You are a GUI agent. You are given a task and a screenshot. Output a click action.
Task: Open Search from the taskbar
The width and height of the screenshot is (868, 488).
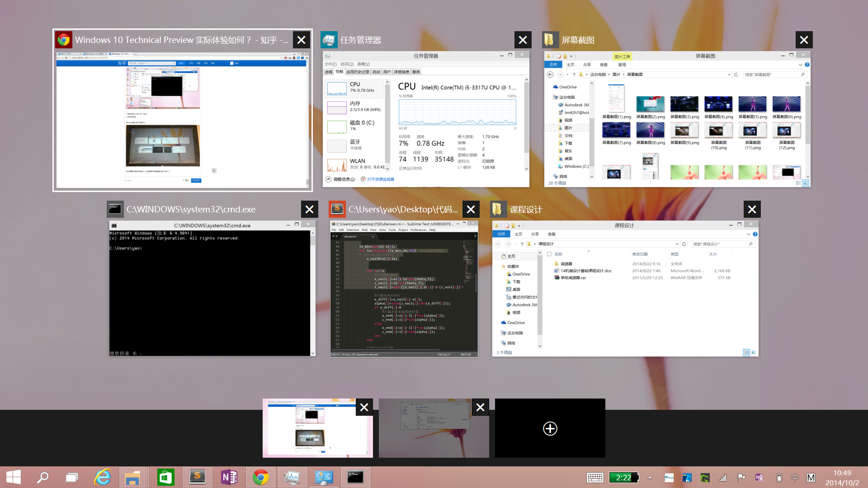[42, 477]
